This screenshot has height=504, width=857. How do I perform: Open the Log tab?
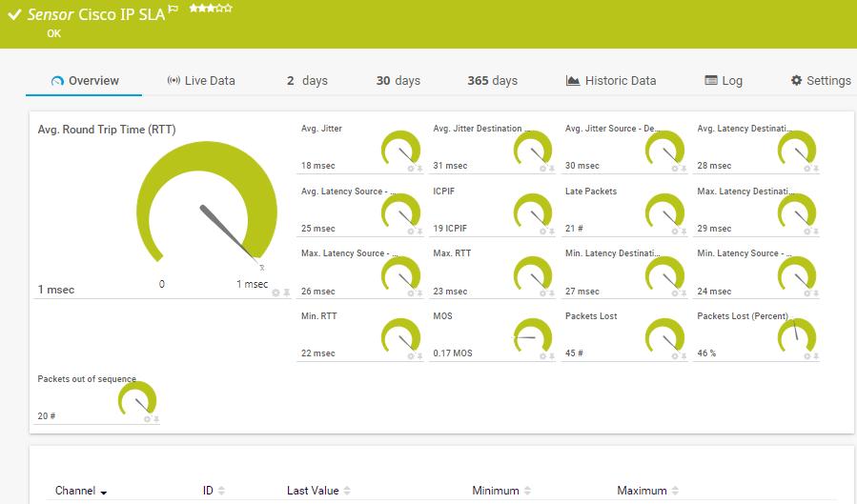[724, 81]
